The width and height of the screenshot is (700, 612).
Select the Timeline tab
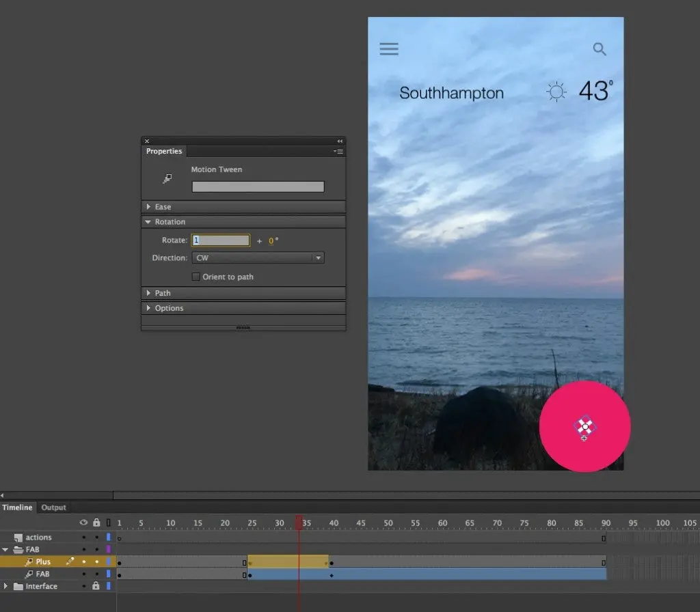17,507
